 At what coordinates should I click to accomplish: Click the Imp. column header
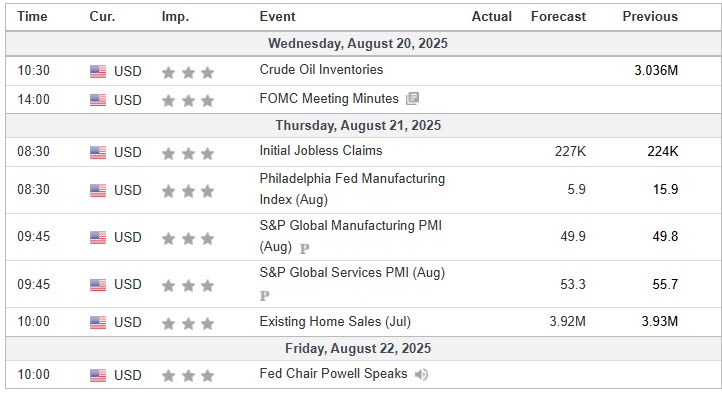point(175,17)
